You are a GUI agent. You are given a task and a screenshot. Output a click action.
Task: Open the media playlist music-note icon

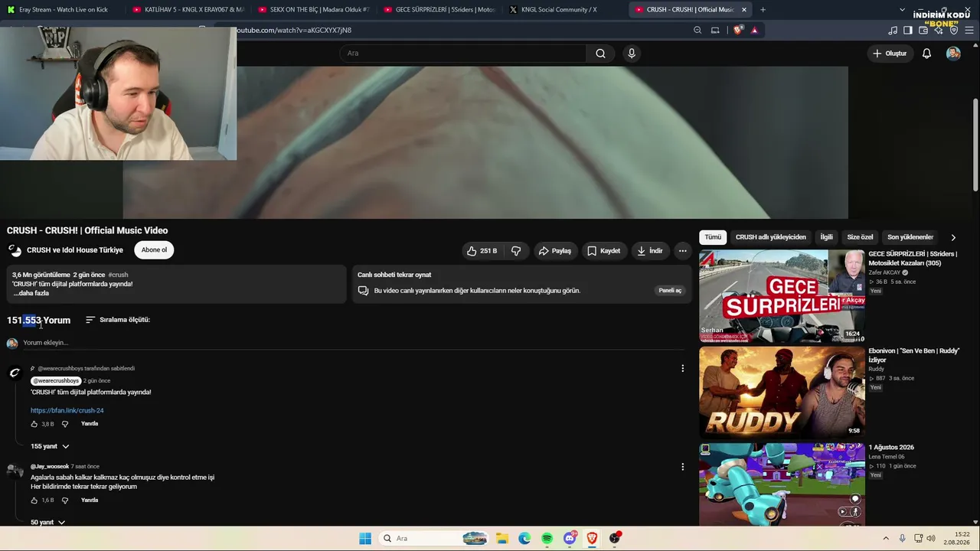(893, 31)
